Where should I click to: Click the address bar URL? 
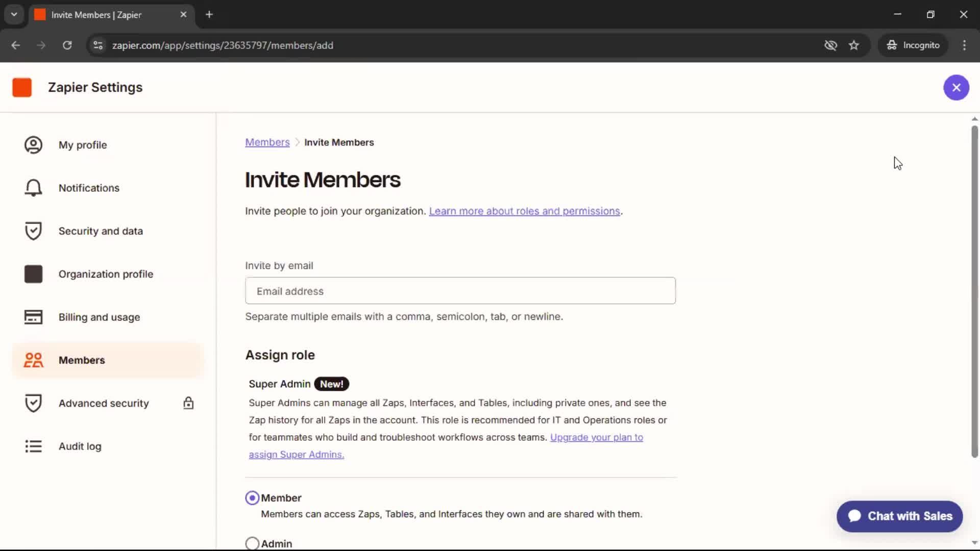click(223, 45)
